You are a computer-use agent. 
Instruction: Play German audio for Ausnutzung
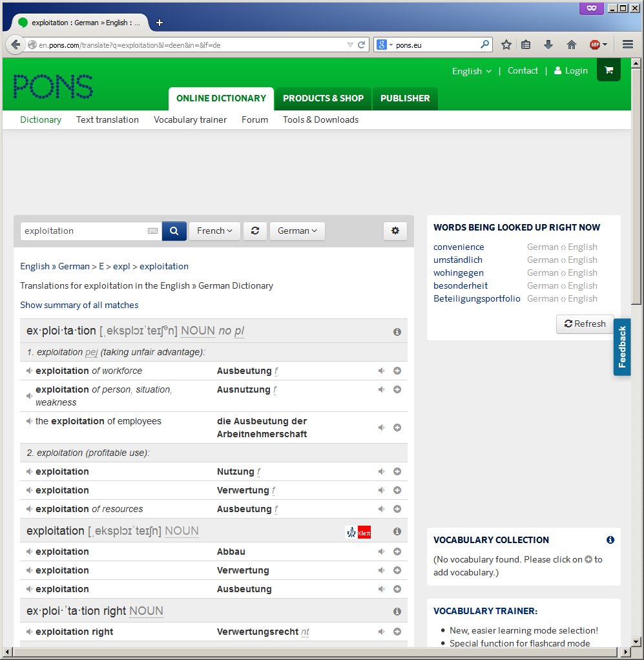click(x=381, y=390)
